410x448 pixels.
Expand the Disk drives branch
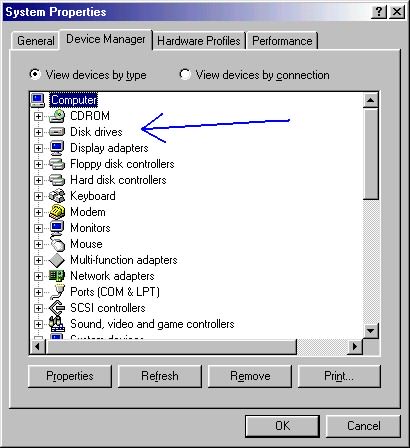38,132
